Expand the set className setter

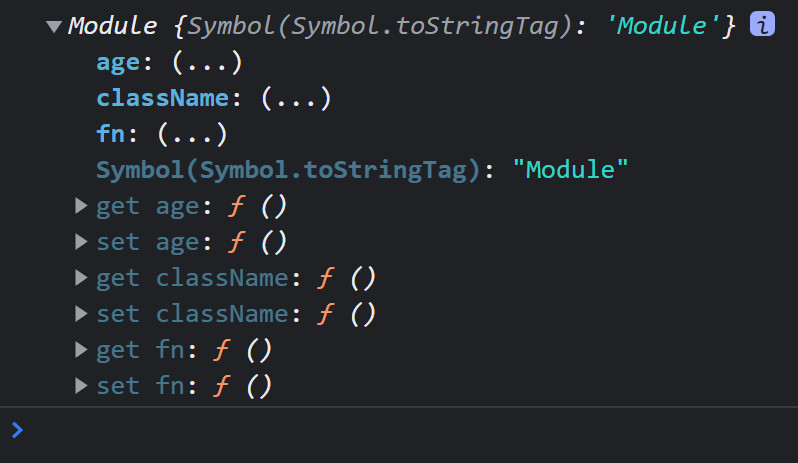(x=82, y=314)
